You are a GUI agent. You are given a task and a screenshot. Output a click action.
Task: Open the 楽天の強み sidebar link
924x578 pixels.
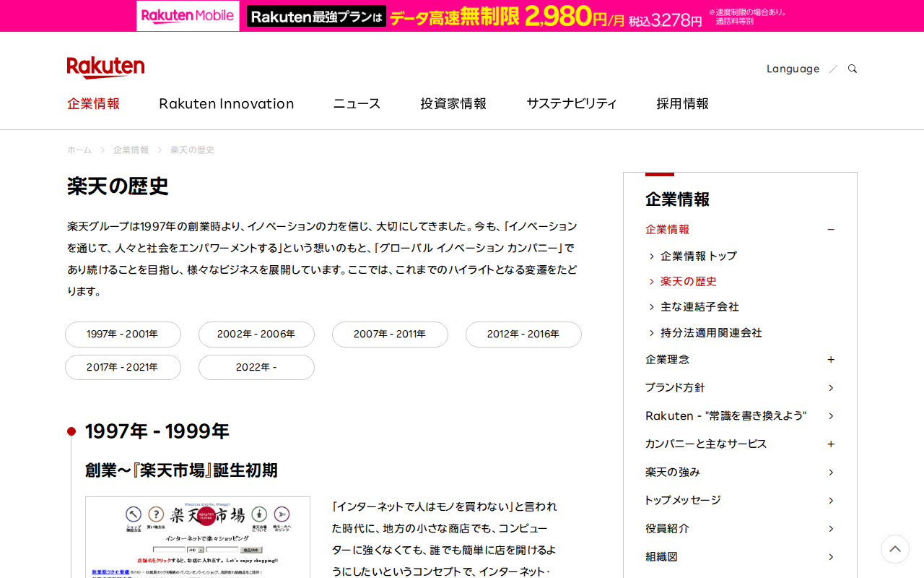(x=673, y=472)
